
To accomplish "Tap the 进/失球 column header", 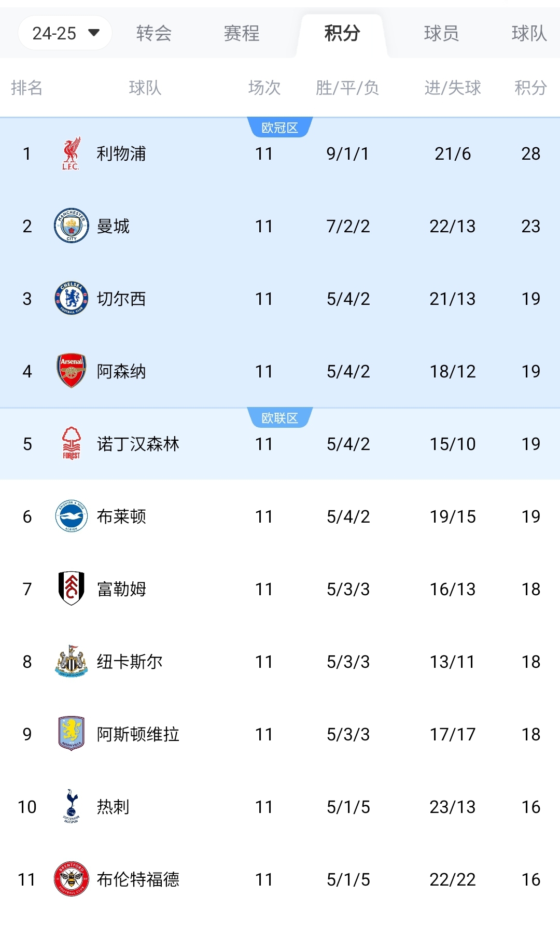I will [x=453, y=88].
